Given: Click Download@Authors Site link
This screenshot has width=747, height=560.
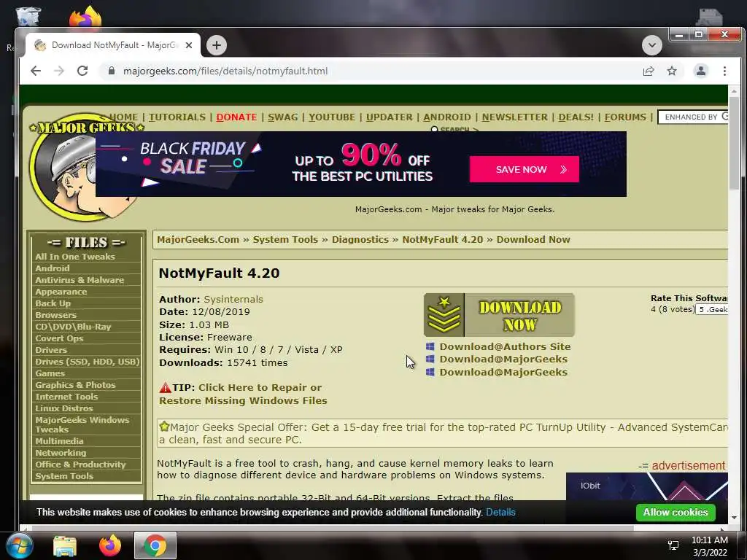Looking at the screenshot, I should click(x=505, y=346).
